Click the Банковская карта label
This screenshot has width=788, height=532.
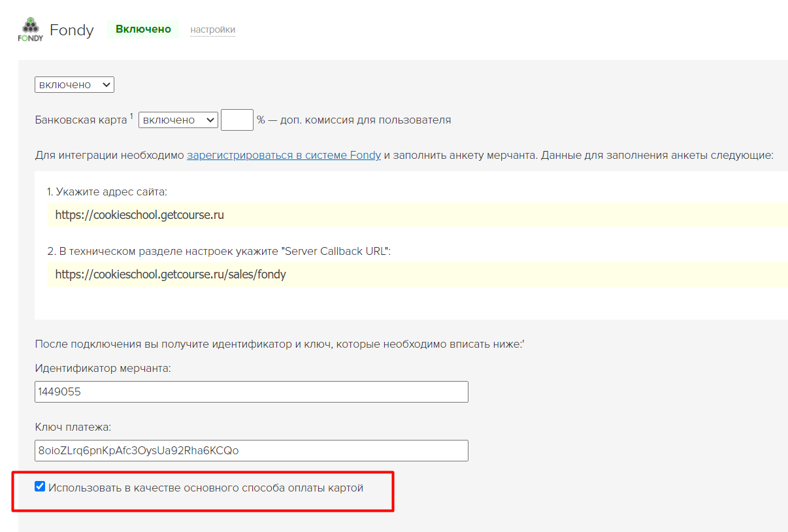81,120
